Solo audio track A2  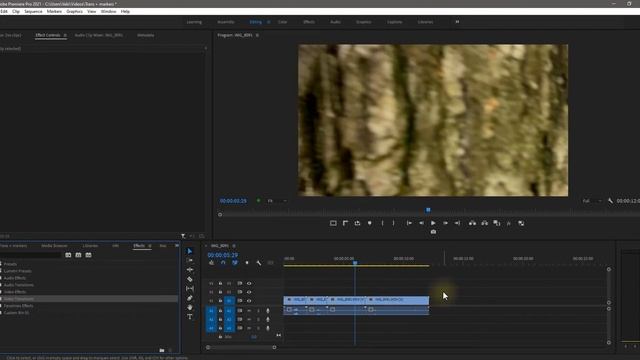click(258, 320)
